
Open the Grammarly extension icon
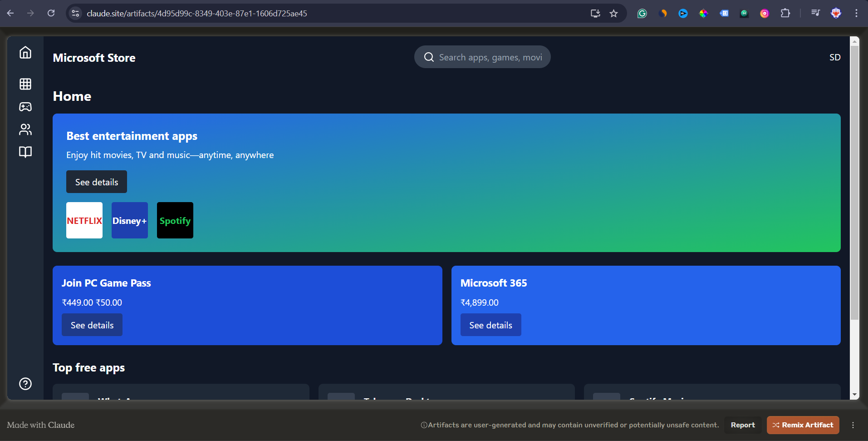[642, 14]
